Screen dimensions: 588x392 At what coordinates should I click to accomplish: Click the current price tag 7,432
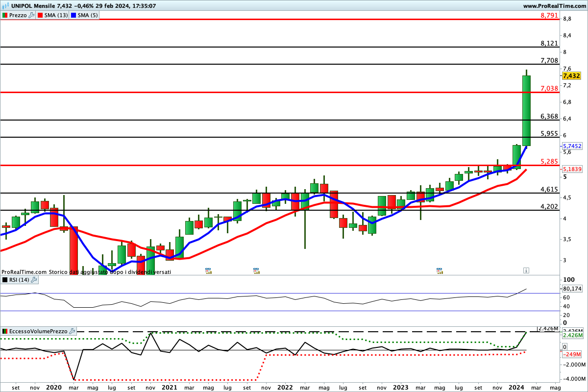pos(572,75)
